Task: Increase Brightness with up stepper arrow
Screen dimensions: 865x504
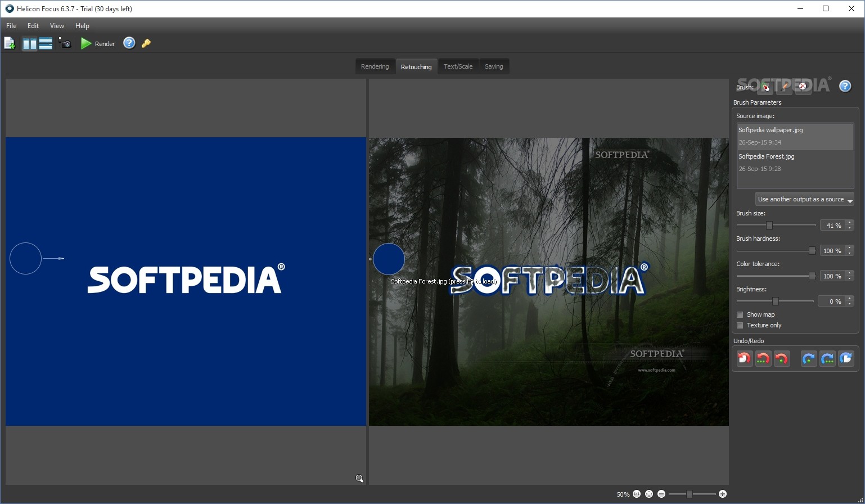Action: pos(850,299)
